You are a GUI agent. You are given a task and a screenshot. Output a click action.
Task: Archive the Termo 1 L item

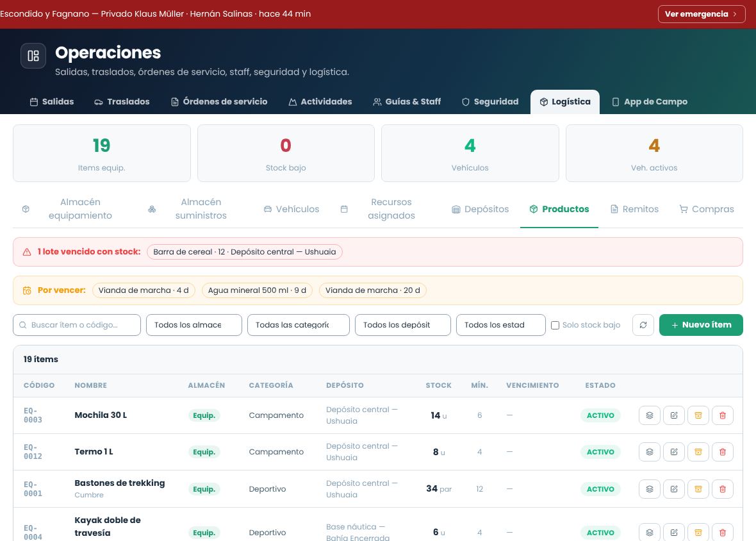pyautogui.click(x=698, y=452)
